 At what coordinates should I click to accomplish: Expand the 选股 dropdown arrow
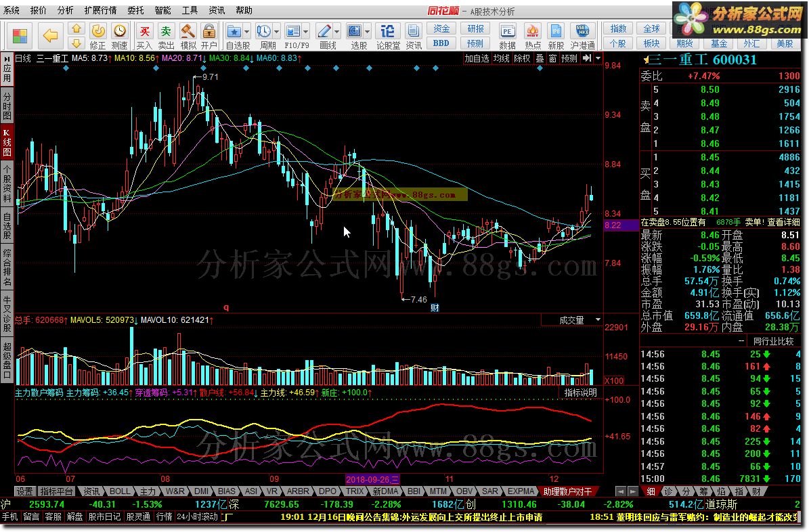368,32
